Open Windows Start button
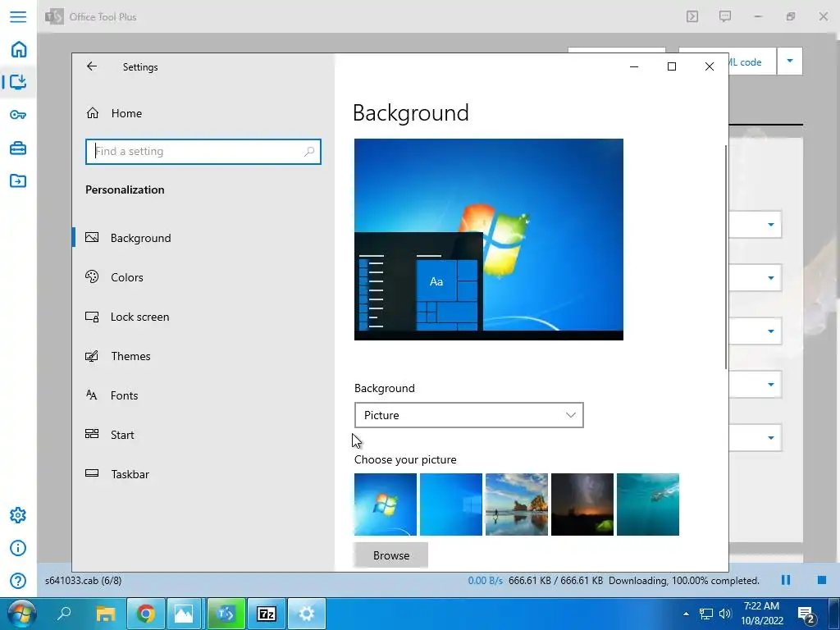 (21, 614)
